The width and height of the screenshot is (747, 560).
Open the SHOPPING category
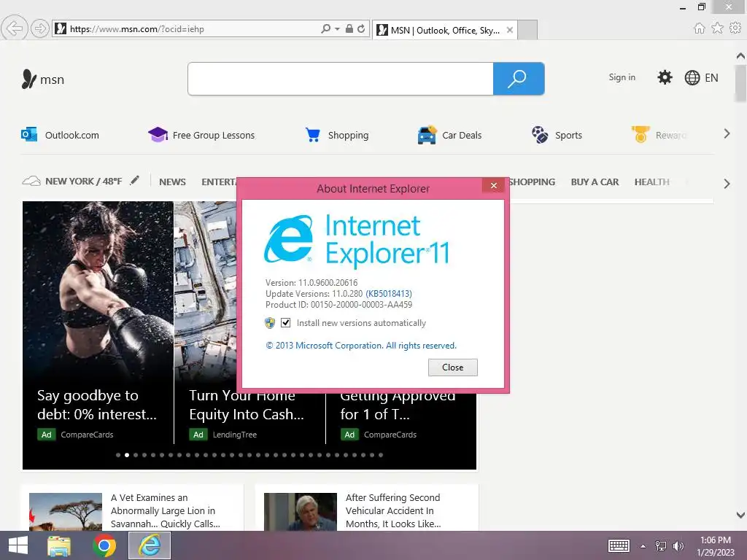[x=532, y=182]
